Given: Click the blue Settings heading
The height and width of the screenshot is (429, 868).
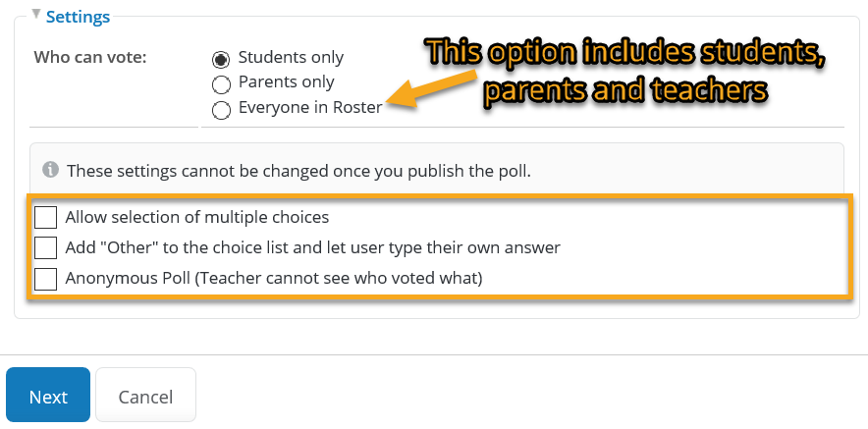Looking at the screenshot, I should 78,17.
